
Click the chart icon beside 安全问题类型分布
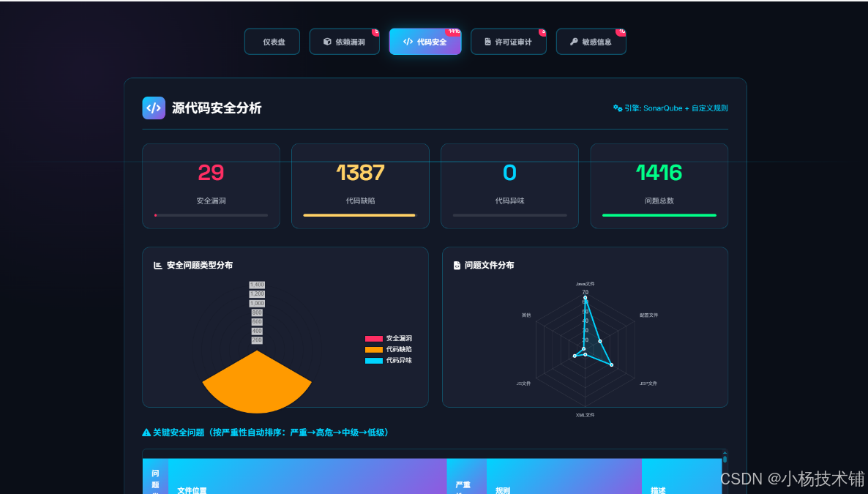click(x=158, y=265)
